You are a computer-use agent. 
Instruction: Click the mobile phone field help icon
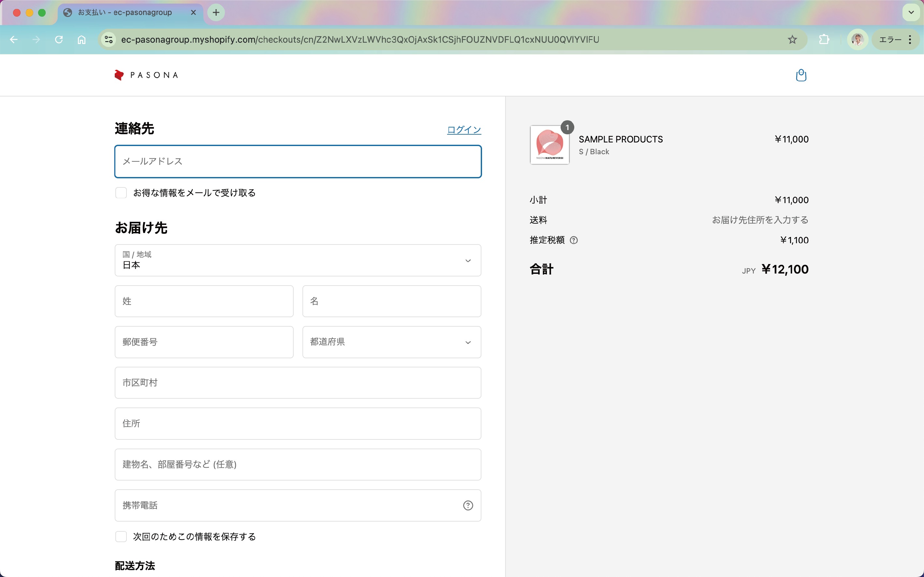tap(468, 505)
